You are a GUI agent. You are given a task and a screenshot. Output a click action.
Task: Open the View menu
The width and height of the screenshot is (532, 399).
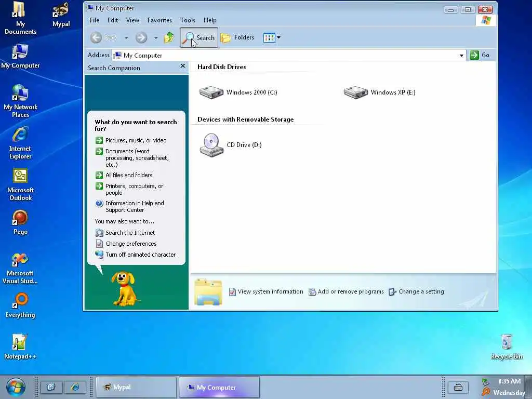[132, 20]
